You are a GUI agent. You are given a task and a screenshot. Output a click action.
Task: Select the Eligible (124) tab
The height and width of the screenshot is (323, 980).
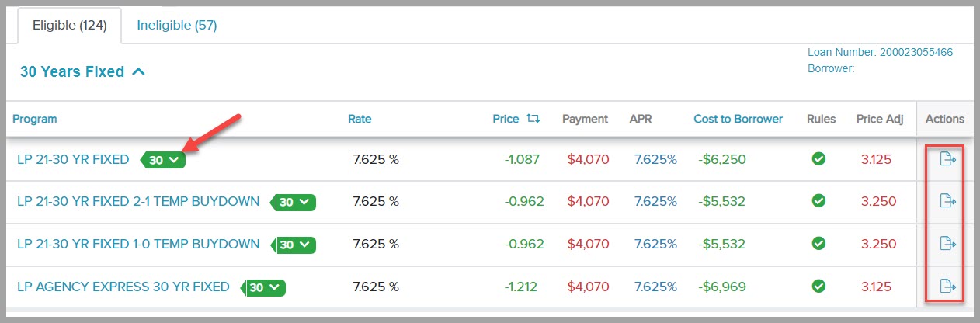[70, 26]
